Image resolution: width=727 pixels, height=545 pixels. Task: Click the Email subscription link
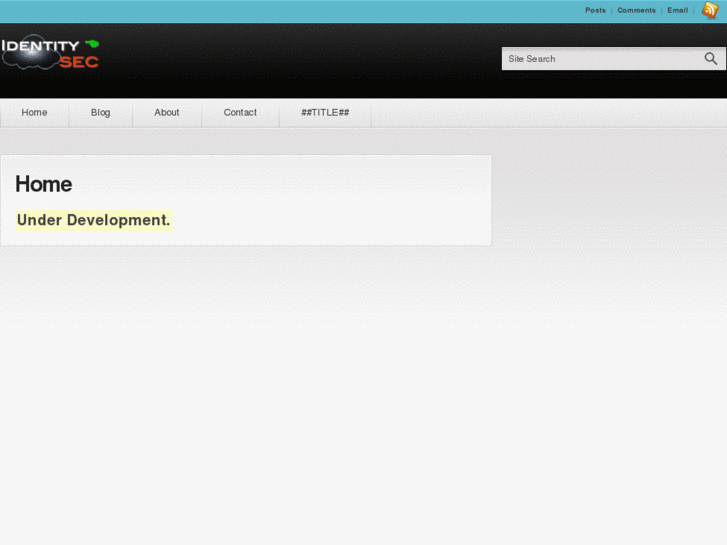click(x=677, y=10)
